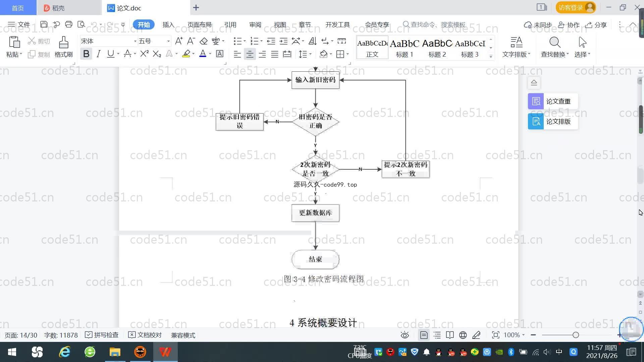Increase paragraph indent
This screenshot has width=644, height=362.
(x=283, y=41)
